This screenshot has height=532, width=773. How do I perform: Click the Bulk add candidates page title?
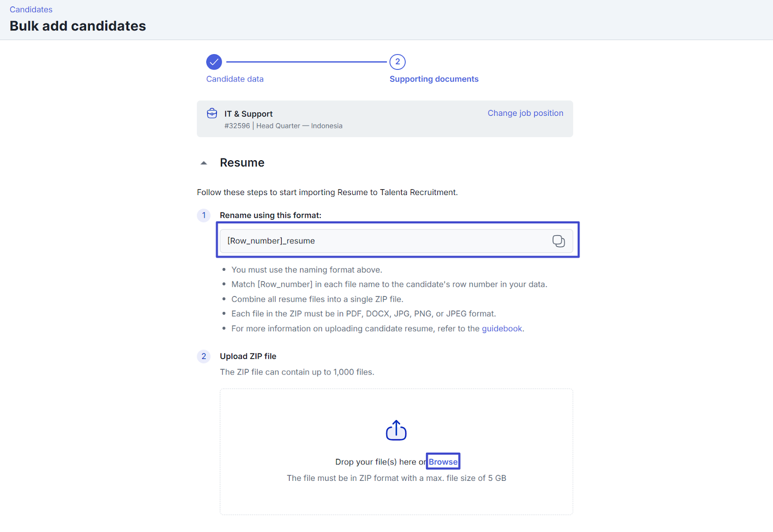click(x=78, y=26)
